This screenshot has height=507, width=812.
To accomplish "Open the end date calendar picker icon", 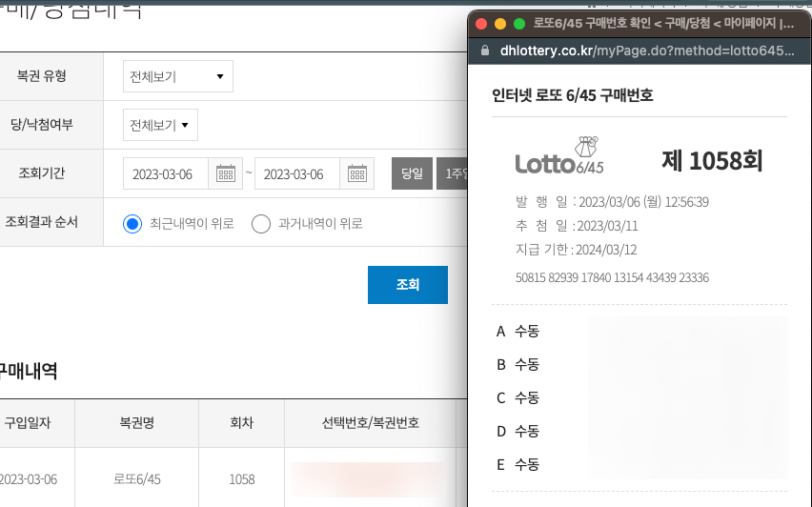I will click(x=357, y=172).
